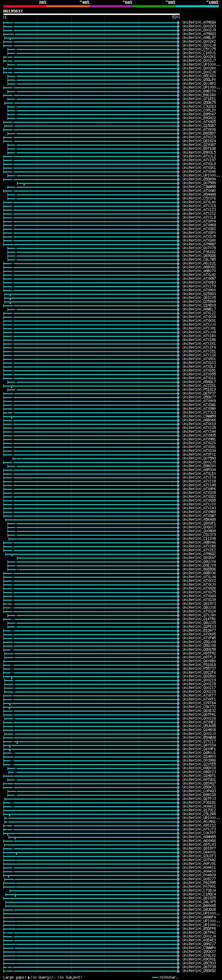Image resolution: width=222 pixels, height=980 pixels.
Task: Click the Large gaps legend text
Action: 43,977
